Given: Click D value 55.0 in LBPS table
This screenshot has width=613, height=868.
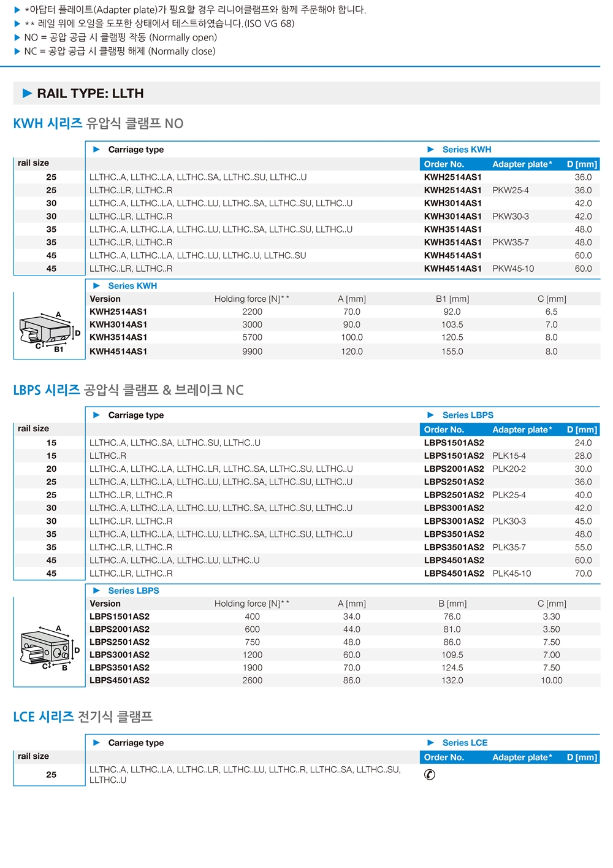Looking at the screenshot, I should click(x=583, y=547).
